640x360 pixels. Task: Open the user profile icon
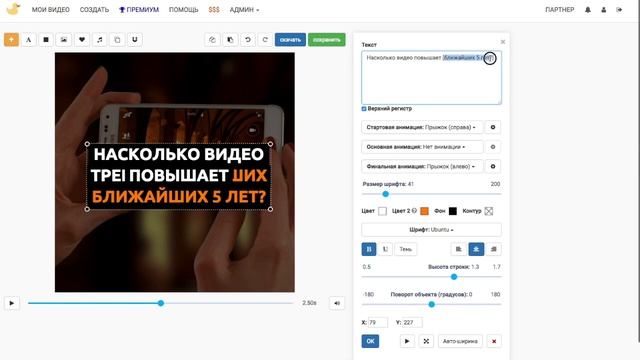[x=604, y=10]
